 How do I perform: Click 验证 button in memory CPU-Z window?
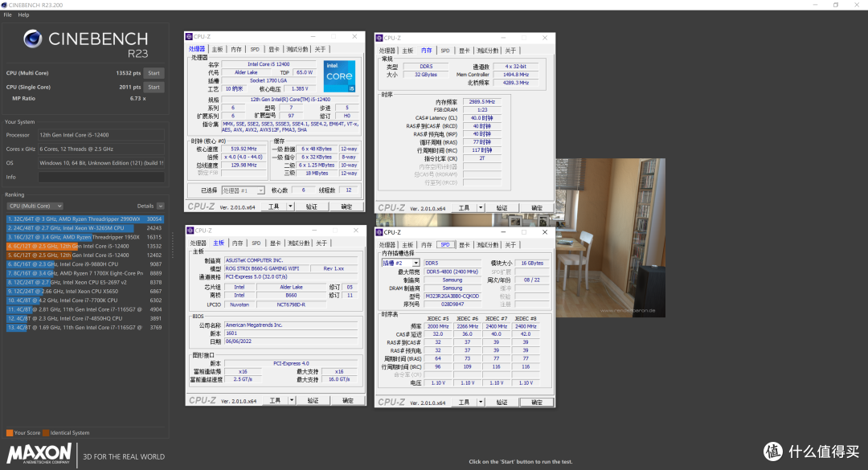(502, 208)
